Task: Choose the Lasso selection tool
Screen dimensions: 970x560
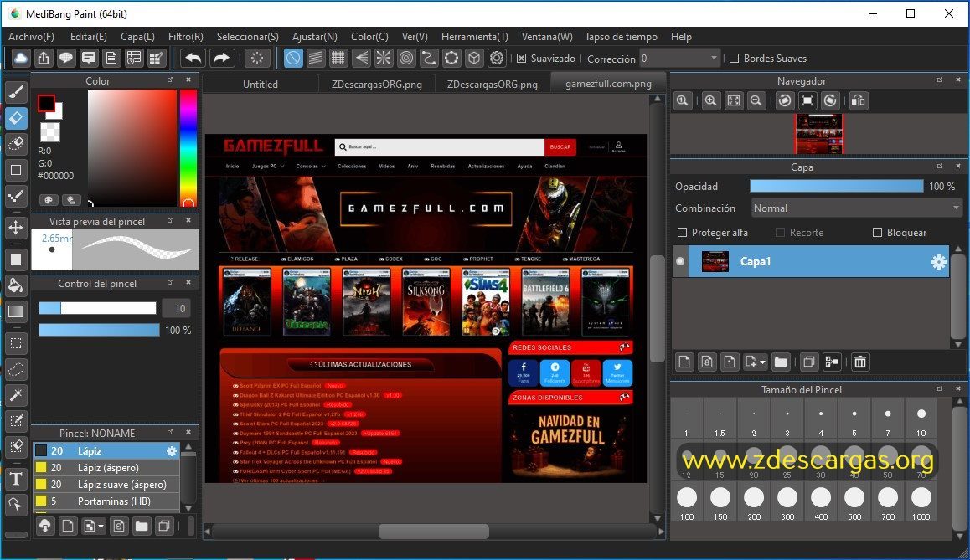Action: click(16, 370)
